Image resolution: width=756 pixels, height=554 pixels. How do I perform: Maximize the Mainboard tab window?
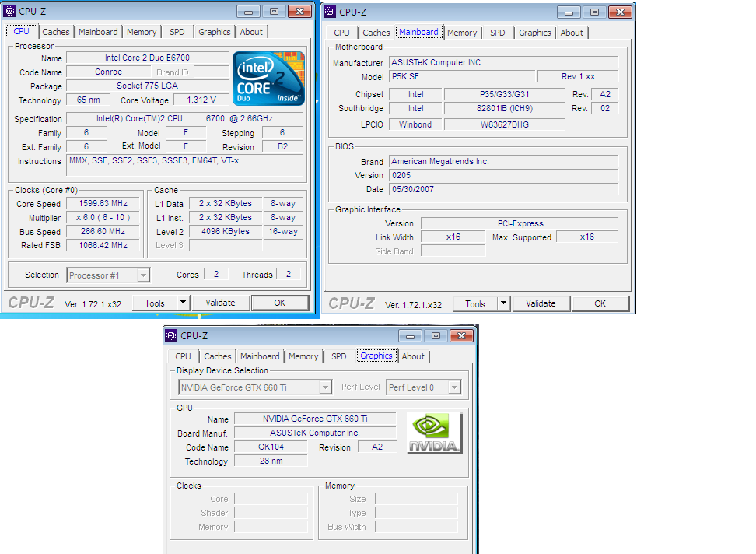coord(594,12)
